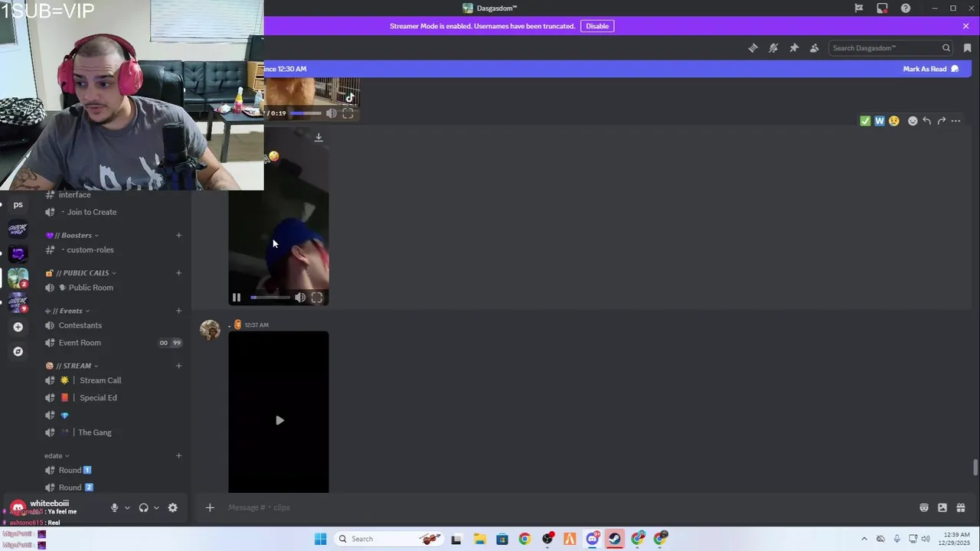Seek the playing video progress bar

(x=269, y=298)
